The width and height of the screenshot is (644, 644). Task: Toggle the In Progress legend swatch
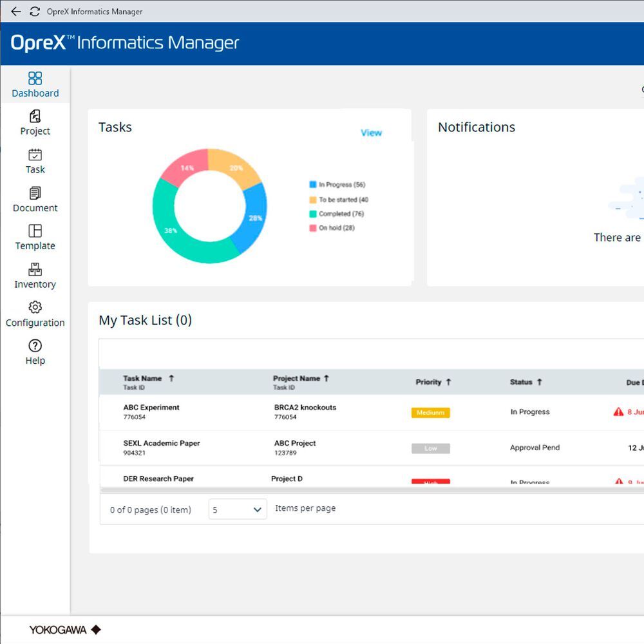tap(313, 184)
